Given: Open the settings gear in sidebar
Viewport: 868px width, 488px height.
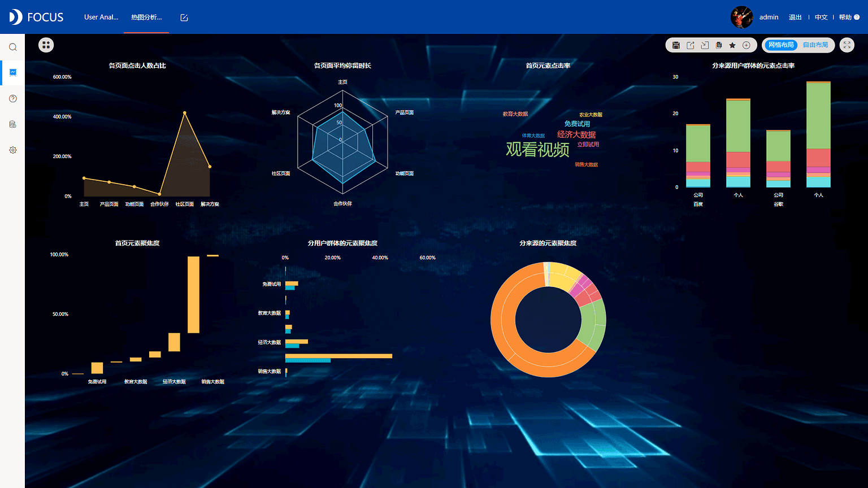Looking at the screenshot, I should [12, 150].
